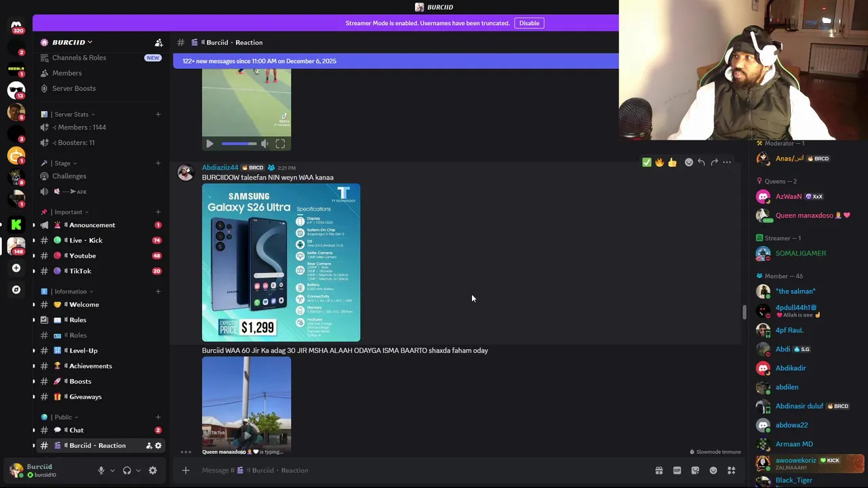This screenshot has width=868, height=488.
Task: Open Abdiaziiz44's profile from username
Action: pyautogui.click(x=220, y=167)
